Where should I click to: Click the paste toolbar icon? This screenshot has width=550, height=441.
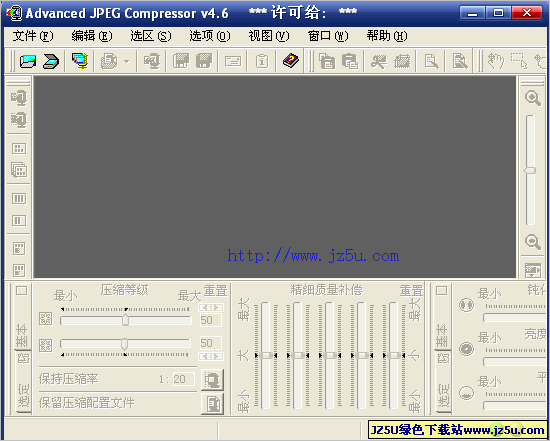pyautogui.click(x=350, y=61)
